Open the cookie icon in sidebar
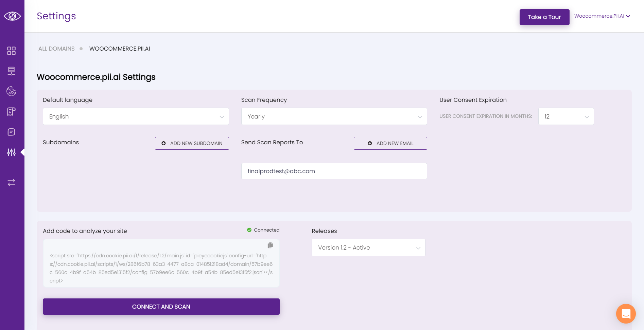Viewport: 644px width, 330px height. pos(12,91)
